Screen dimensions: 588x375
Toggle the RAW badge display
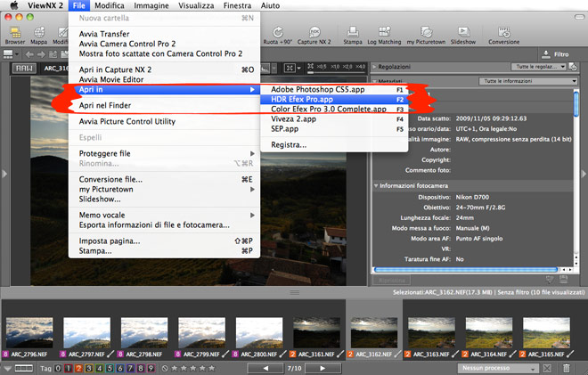pyautogui.click(x=24, y=69)
